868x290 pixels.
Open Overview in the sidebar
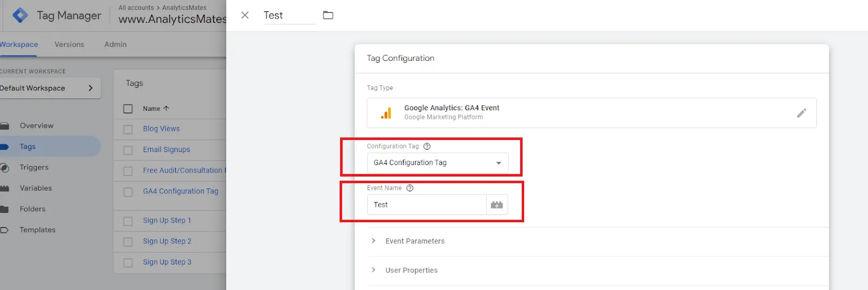point(36,125)
